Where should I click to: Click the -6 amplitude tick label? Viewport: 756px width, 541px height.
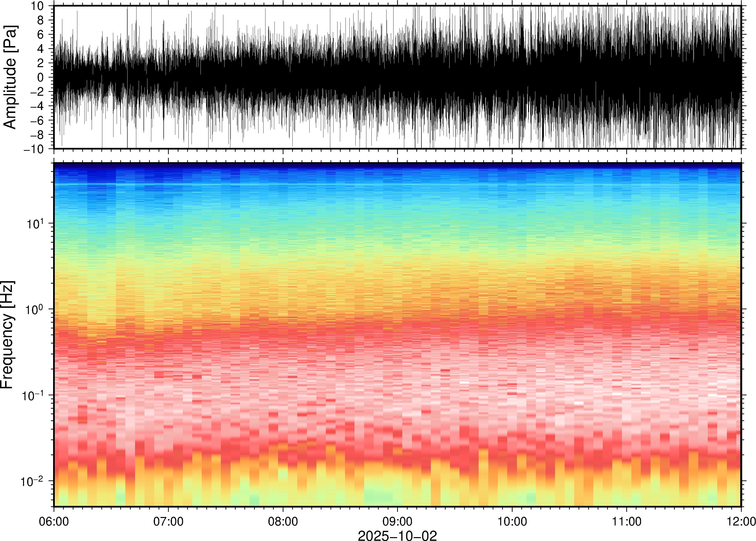tap(37, 120)
